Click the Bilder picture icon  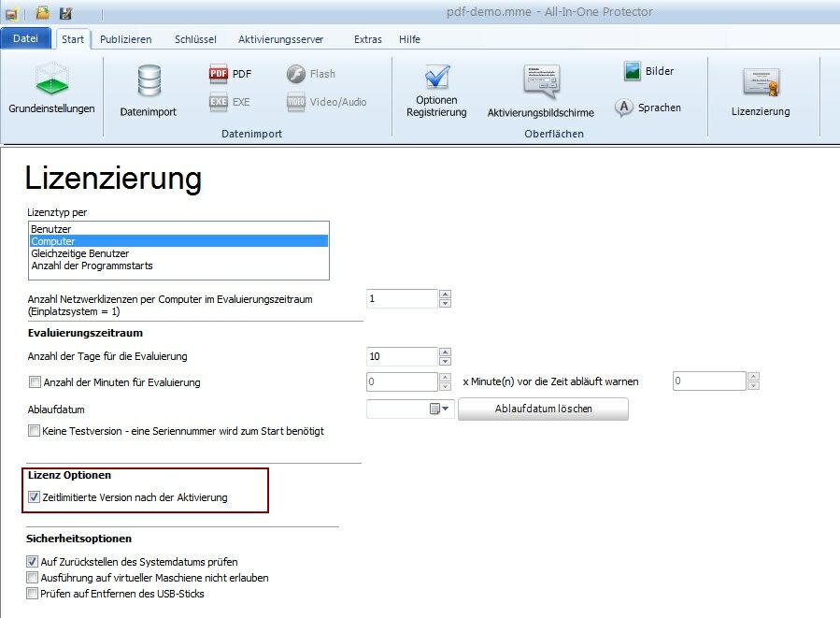633,71
